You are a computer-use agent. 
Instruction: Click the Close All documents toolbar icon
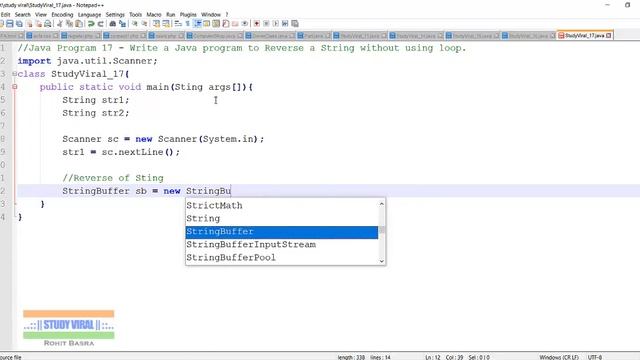(38, 24)
